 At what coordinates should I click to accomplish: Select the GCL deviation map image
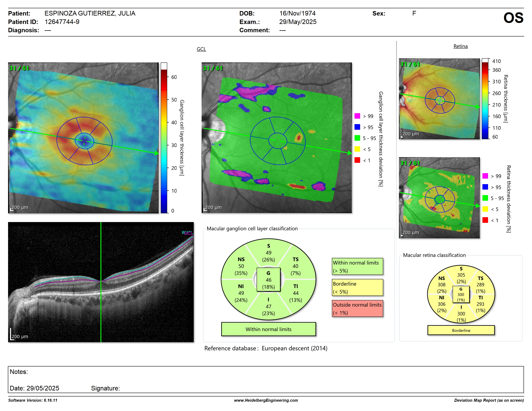pyautogui.click(x=277, y=138)
